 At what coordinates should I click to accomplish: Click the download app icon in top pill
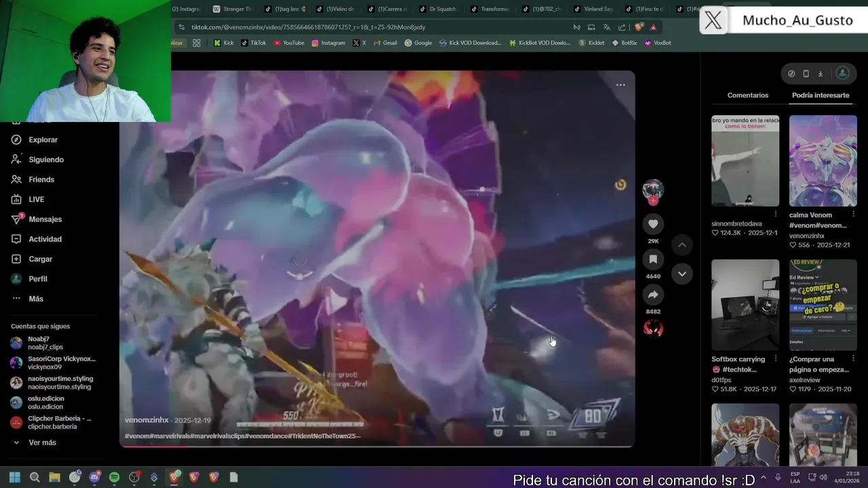(x=821, y=73)
